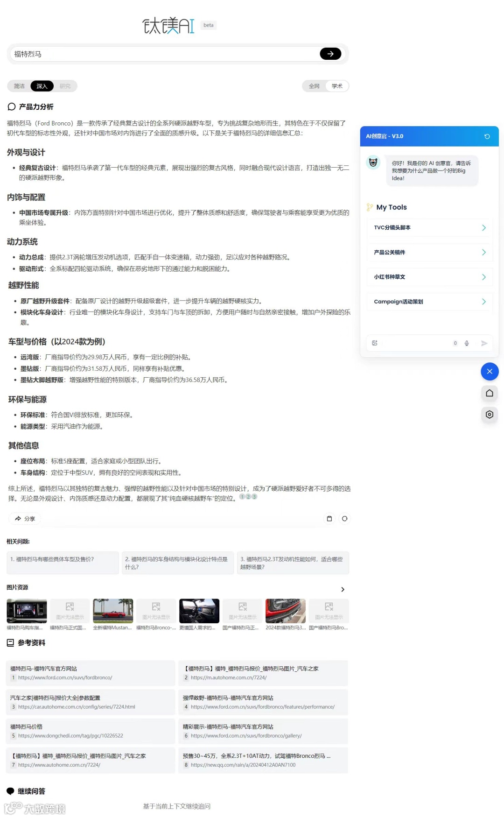Open thumbnail 全新福特Mustan...
The width and height of the screenshot is (504, 818).
coord(113,611)
